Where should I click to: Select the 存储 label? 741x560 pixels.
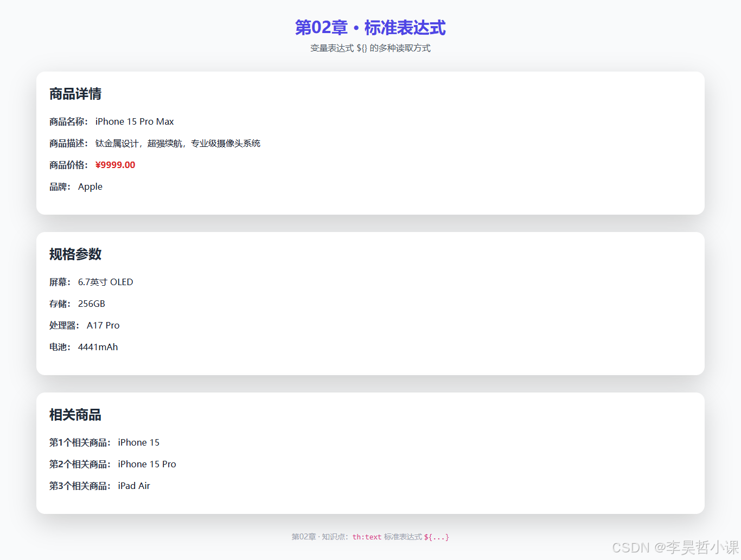click(x=60, y=304)
